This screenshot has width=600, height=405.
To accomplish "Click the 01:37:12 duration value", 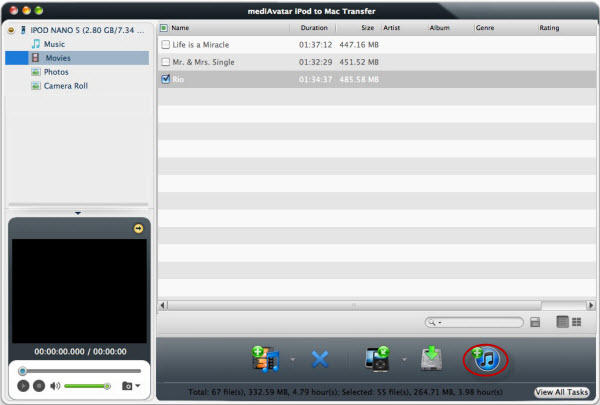I will [x=315, y=45].
